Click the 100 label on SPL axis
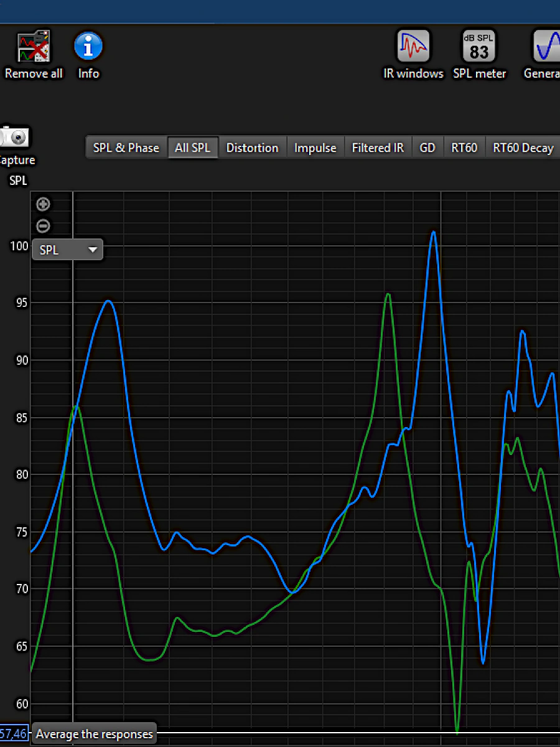Screen dimensions: 560x747 coord(19,246)
